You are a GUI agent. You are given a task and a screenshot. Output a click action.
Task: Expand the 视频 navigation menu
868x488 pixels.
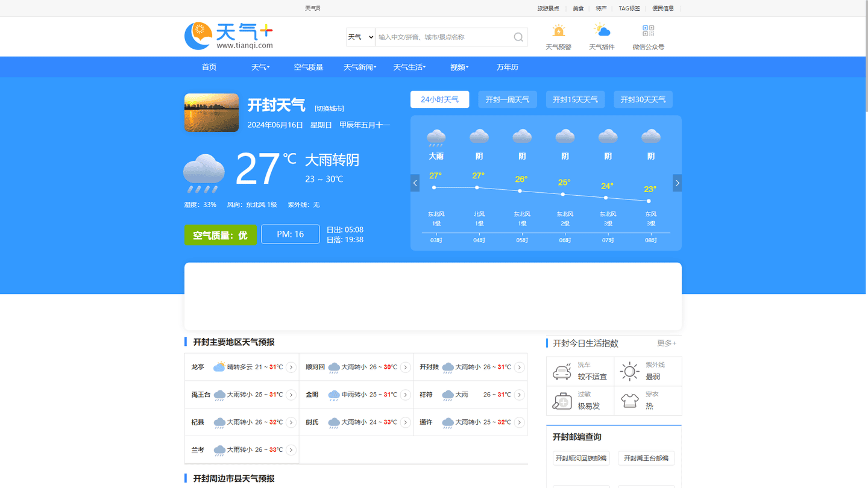pos(459,67)
